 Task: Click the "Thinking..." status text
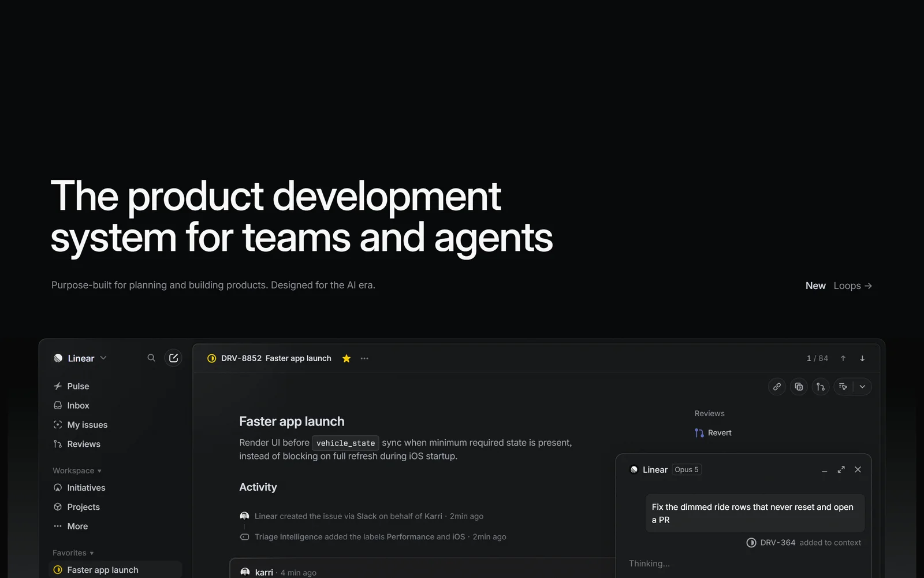click(x=649, y=564)
